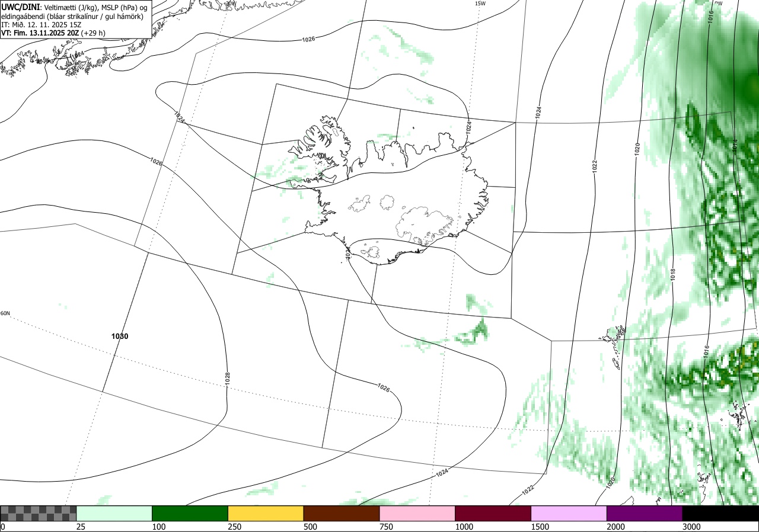Image resolution: width=759 pixels, height=532 pixels.
Task: Click the '60N' latitude label
Action: point(5,313)
